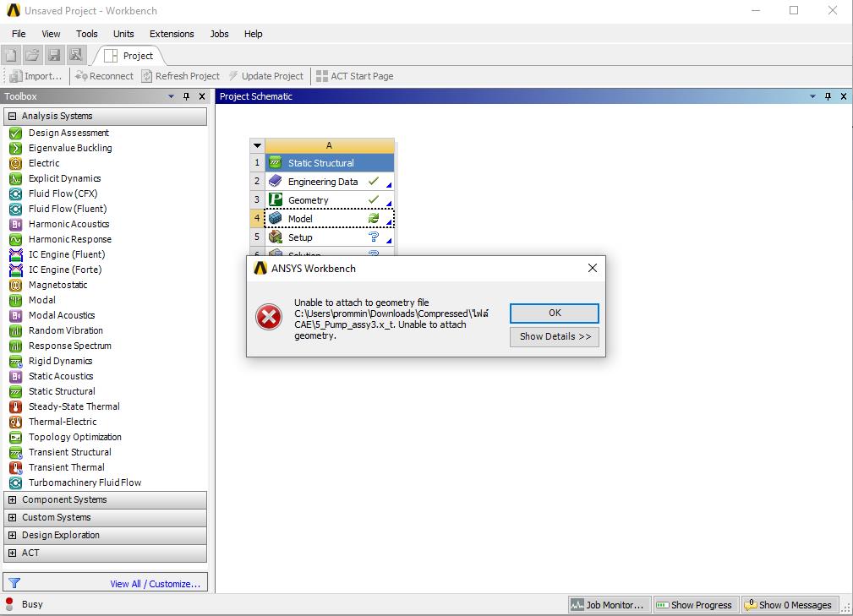Collapse the Analysis Systems section
The height and width of the screenshot is (616, 853).
12,116
